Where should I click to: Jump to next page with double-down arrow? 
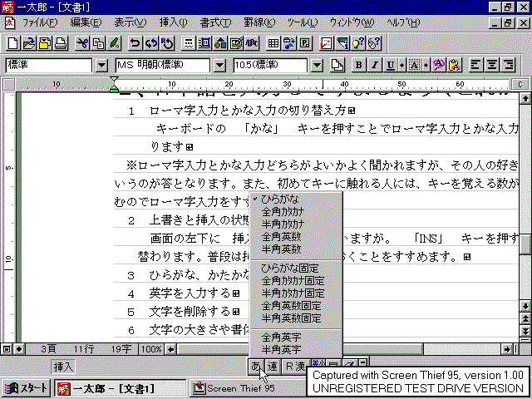(525, 331)
